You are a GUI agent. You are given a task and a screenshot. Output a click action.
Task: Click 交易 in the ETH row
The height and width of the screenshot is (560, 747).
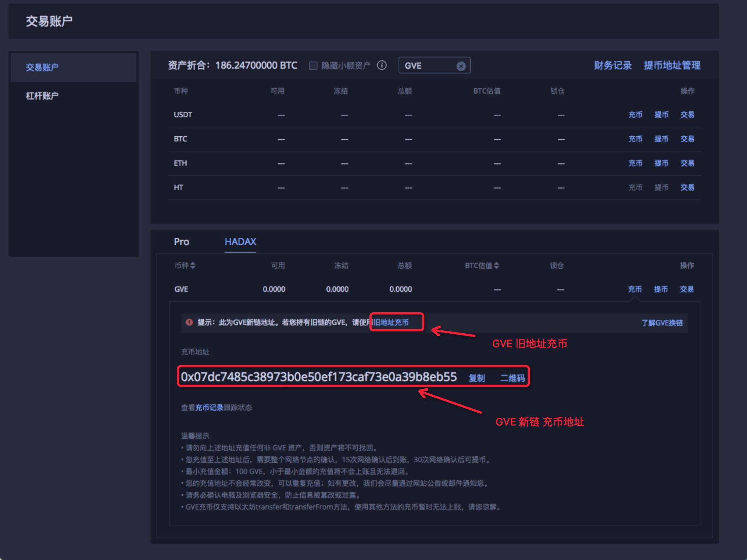(687, 163)
